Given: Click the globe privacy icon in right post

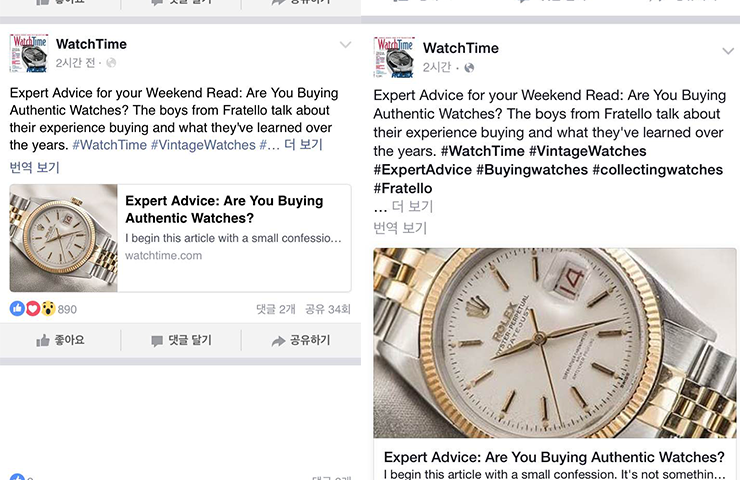Looking at the screenshot, I should [x=469, y=68].
